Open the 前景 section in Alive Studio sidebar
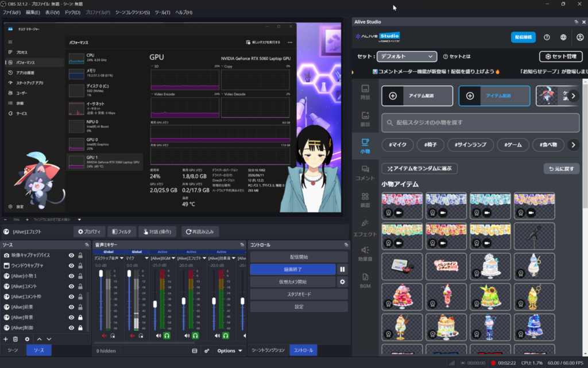This screenshot has height=368, width=588. click(x=365, y=120)
